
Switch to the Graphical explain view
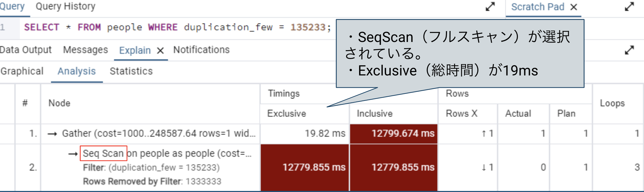(22, 71)
